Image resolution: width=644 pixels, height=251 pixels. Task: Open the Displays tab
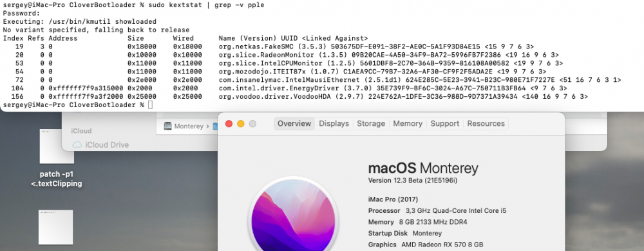334,123
